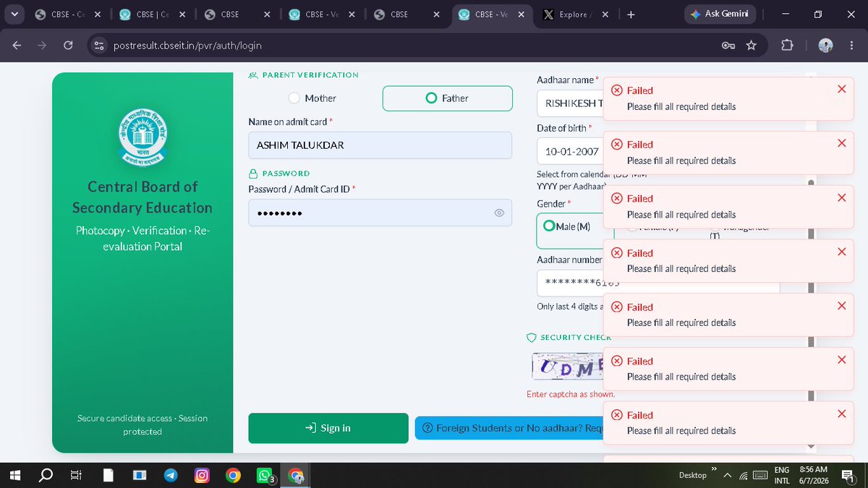Switch to the X Explore tab
This screenshot has height=488, width=868.
(x=577, y=14)
